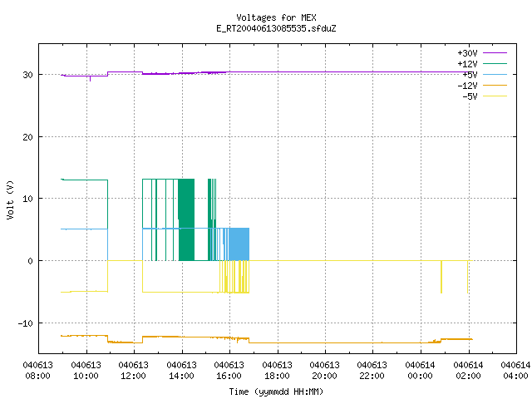Click the -12V legend label
The image size is (532, 399).
point(467,86)
